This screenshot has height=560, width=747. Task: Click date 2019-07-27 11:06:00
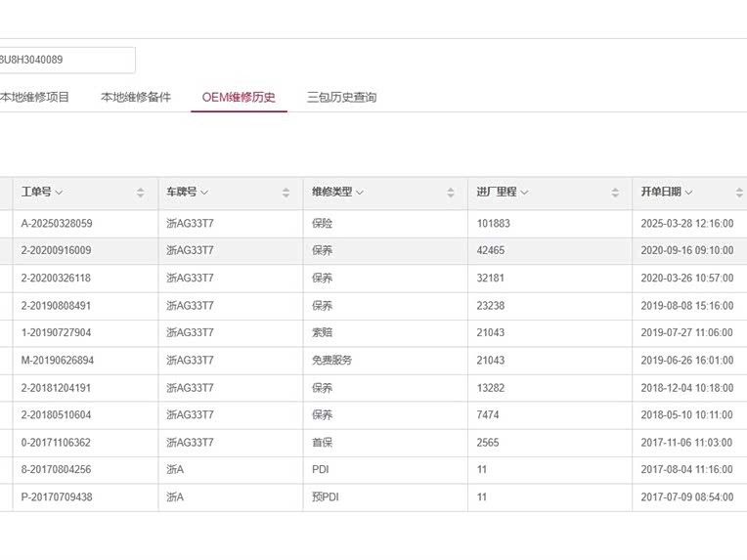tap(686, 333)
